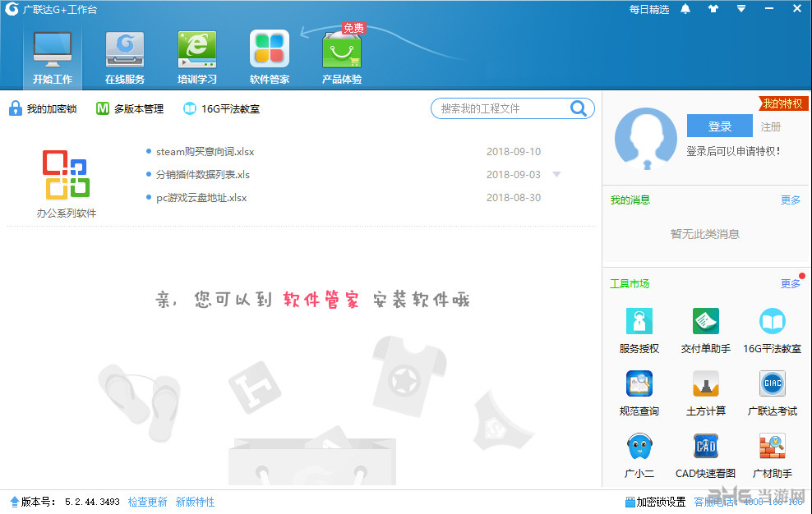The height and width of the screenshot is (514, 812).
Task: Click date 2018-09-10 in file list
Action: click(513, 152)
